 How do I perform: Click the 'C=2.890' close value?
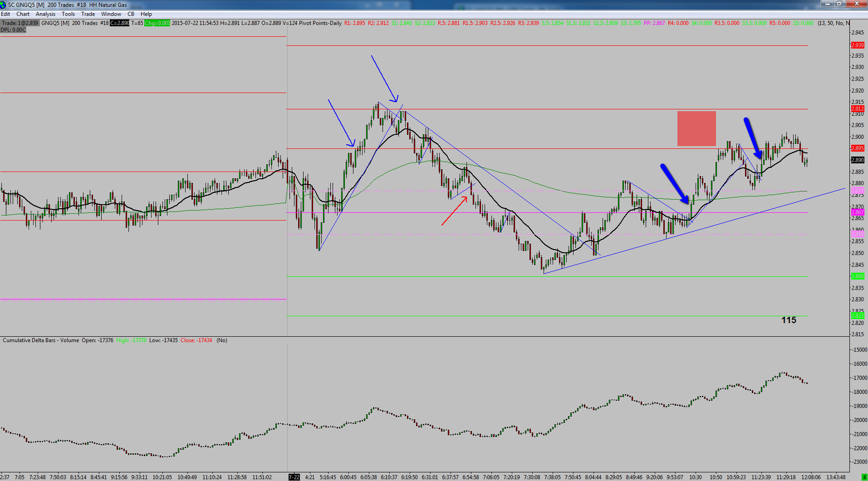pos(120,23)
